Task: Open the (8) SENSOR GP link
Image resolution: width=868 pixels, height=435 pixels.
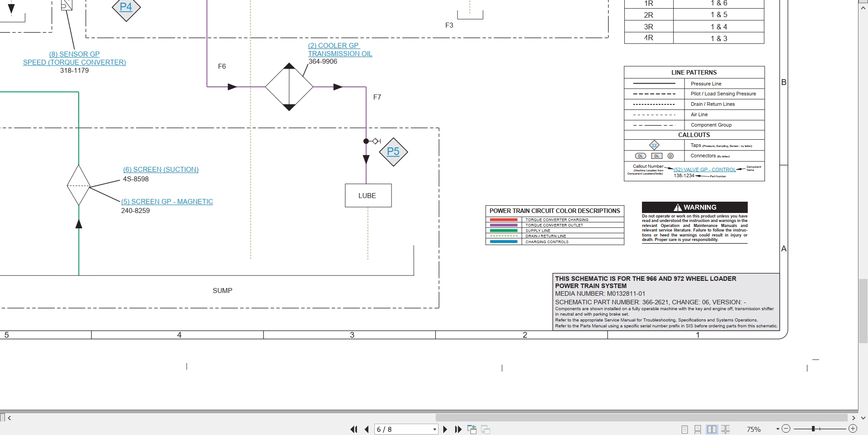Action: click(75, 54)
